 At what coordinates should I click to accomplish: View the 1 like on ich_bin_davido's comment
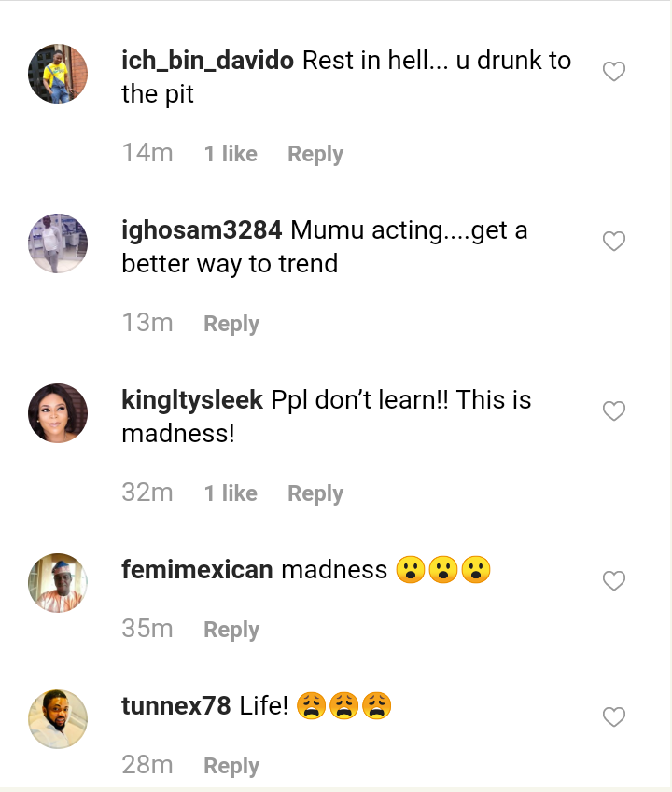(x=231, y=154)
